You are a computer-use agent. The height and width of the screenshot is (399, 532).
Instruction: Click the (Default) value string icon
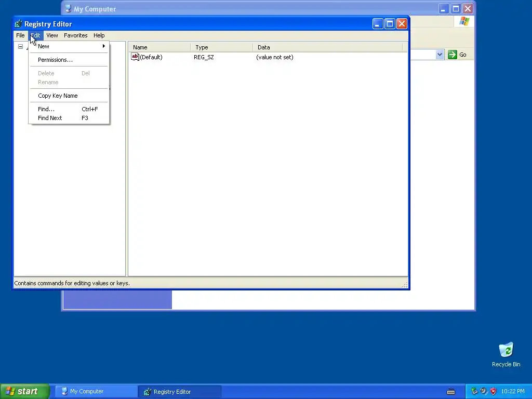[135, 57]
